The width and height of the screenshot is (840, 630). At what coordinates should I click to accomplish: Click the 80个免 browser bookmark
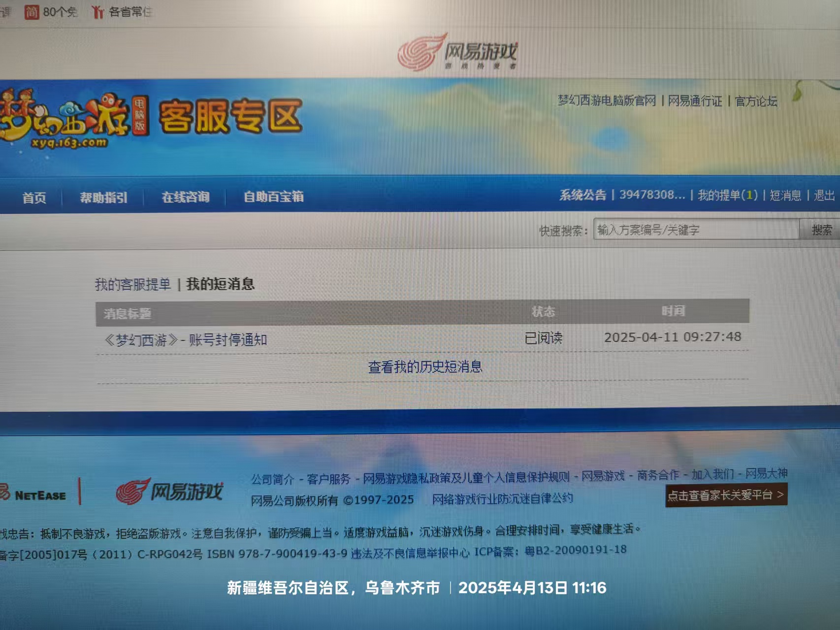pos(51,11)
